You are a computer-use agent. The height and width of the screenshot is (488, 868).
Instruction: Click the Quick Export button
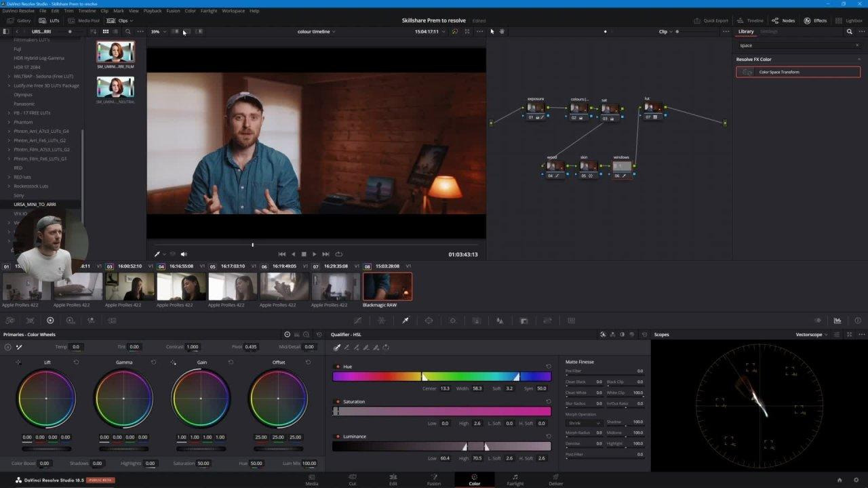(x=711, y=20)
